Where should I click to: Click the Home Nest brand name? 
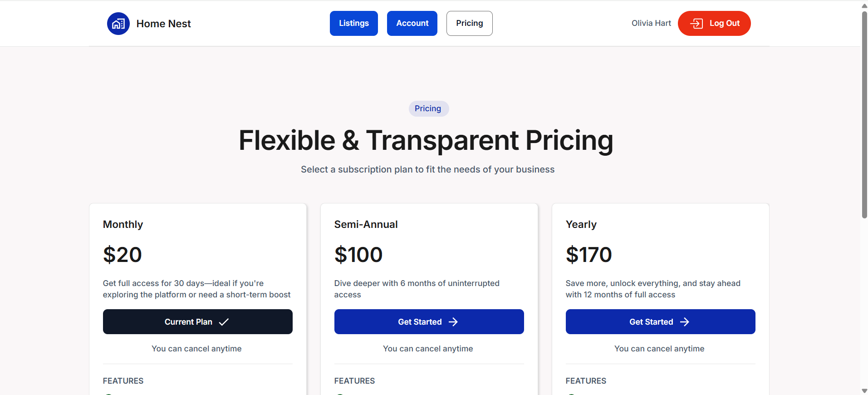(x=163, y=24)
